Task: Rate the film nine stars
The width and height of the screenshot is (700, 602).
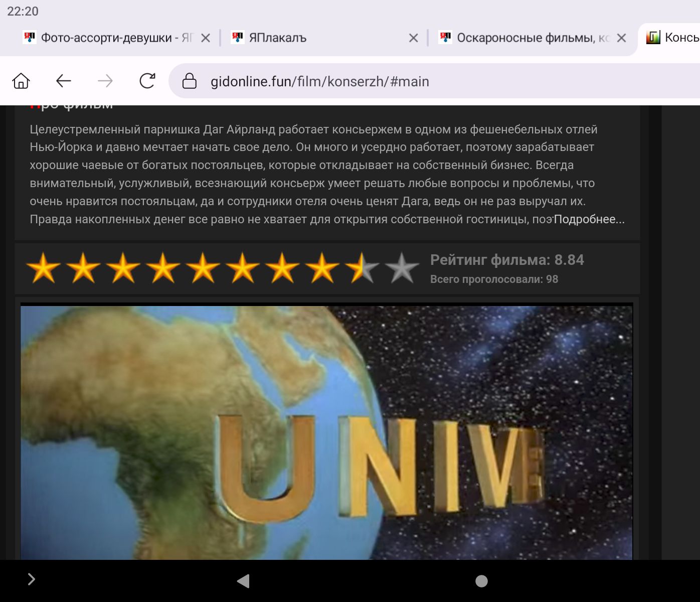Action: pyautogui.click(x=362, y=268)
